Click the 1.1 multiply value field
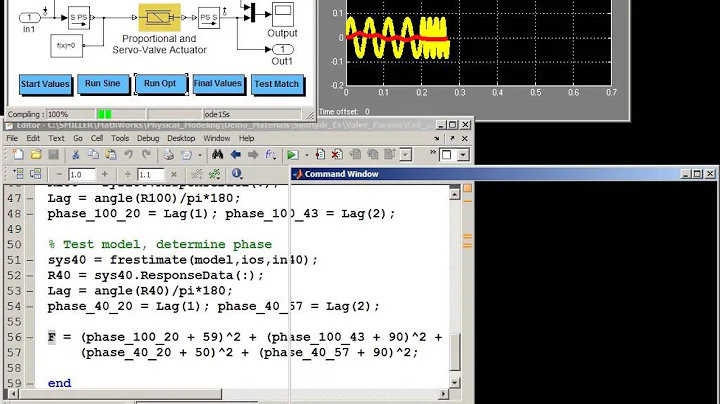This screenshot has width=720, height=404. (151, 174)
